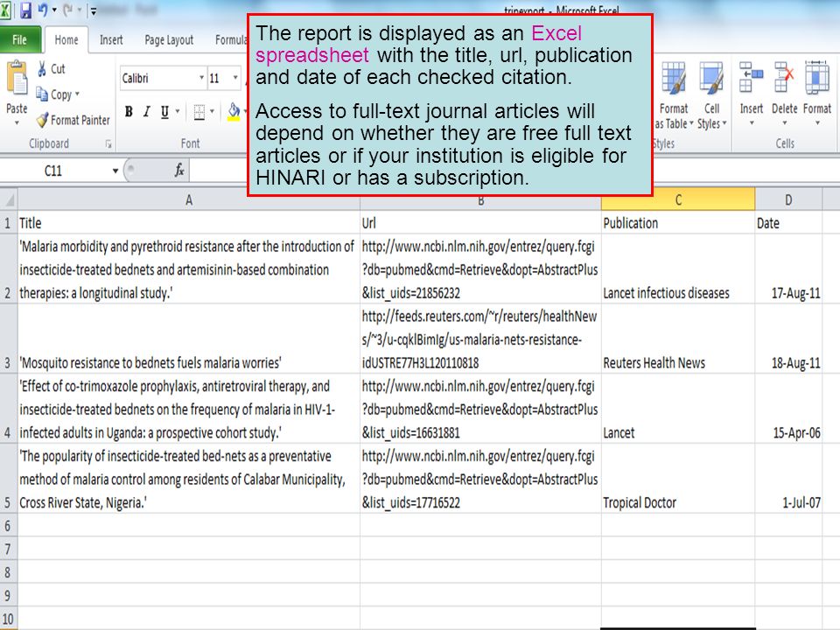Expand the Cell Styles dropdown
The image size is (840, 630).
pos(724,123)
